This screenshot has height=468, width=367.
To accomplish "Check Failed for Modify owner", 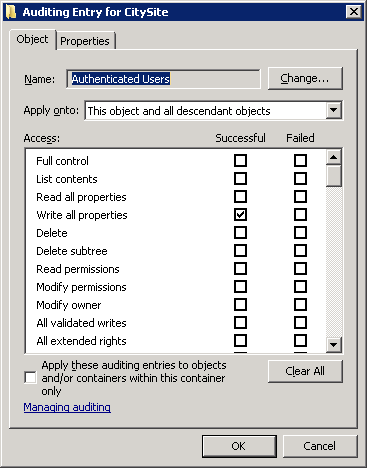I will point(300,305).
